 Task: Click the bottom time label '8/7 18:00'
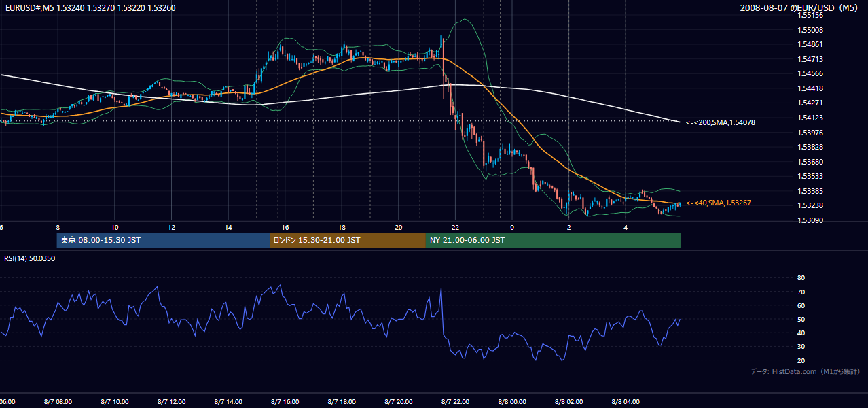(x=342, y=402)
